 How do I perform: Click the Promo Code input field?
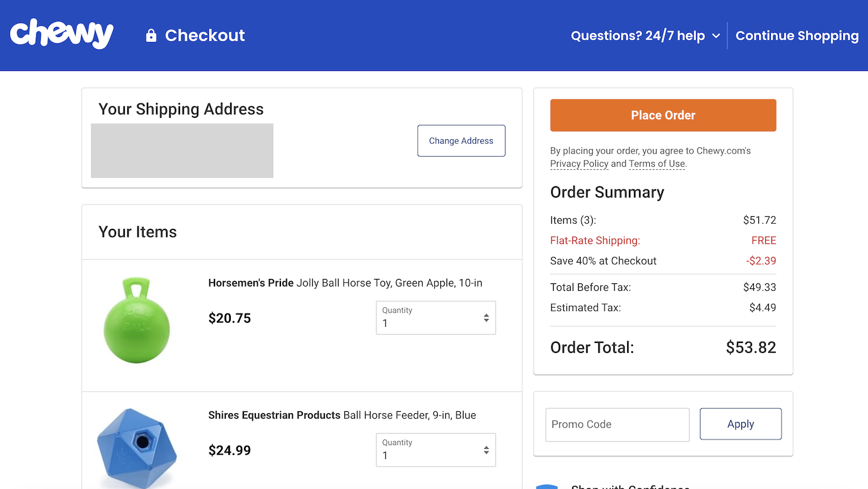[x=617, y=424]
